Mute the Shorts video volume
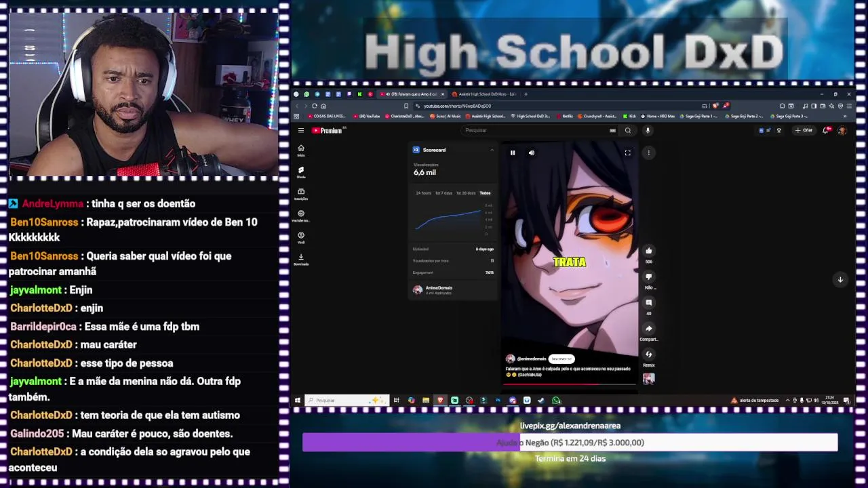 tap(532, 152)
